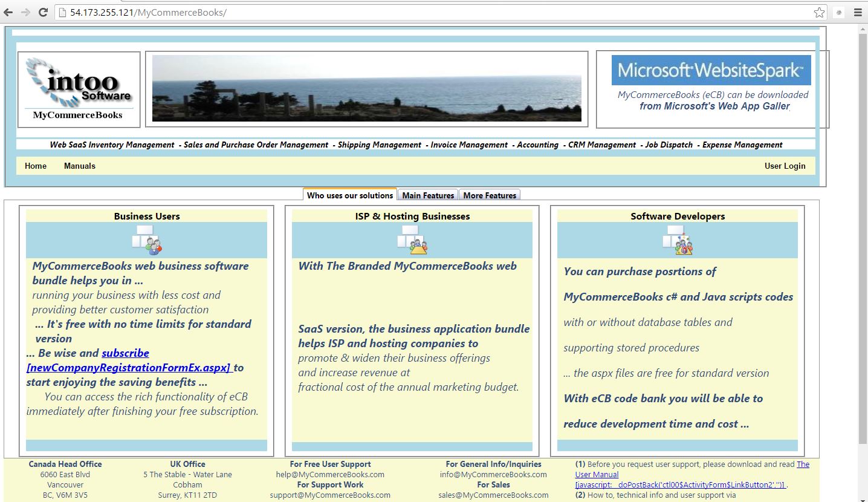This screenshot has height=502, width=868.
Task: Click the browser back arrow
Action: [8, 12]
